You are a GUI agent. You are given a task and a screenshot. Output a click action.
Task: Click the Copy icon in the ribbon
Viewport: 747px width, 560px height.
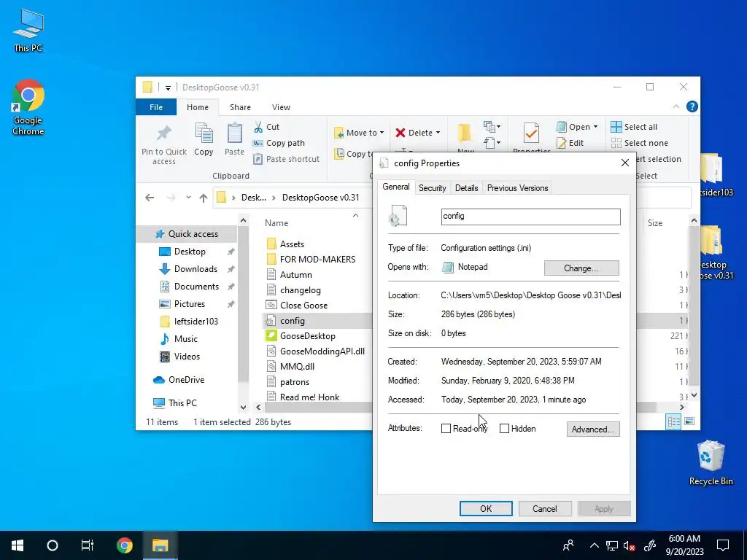click(204, 133)
